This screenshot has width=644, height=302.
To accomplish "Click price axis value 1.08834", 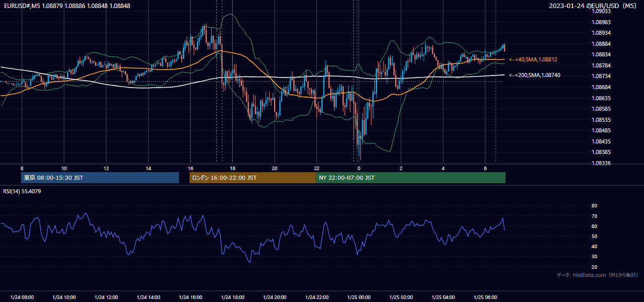I will pyautogui.click(x=601, y=54).
